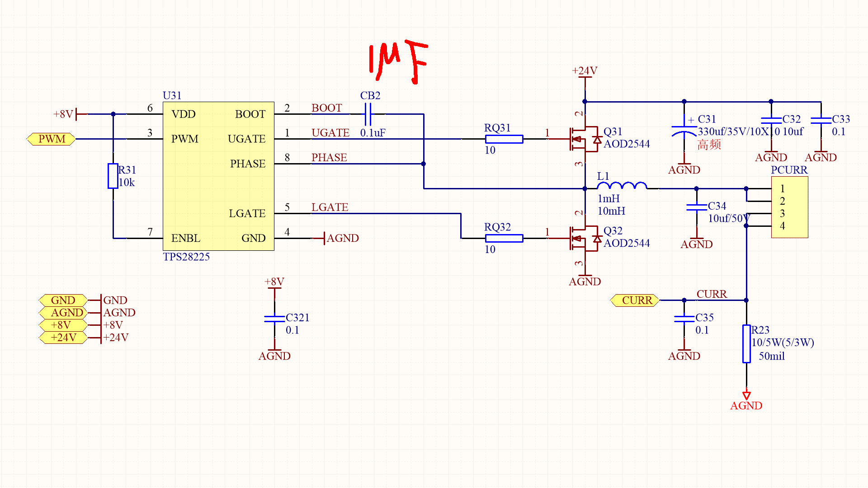Screen dimensions: 868x488
Task: Select the TPS28225 driver IC U31 body
Action: tap(218, 176)
